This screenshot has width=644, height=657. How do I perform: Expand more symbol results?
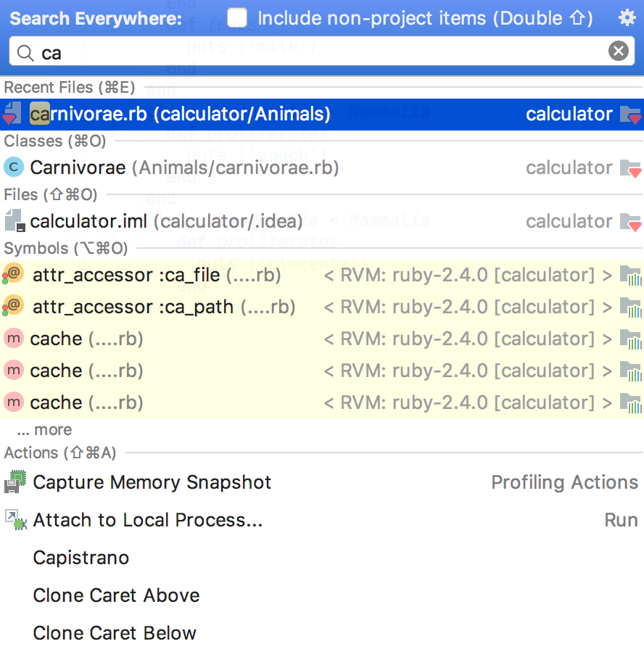[44, 430]
